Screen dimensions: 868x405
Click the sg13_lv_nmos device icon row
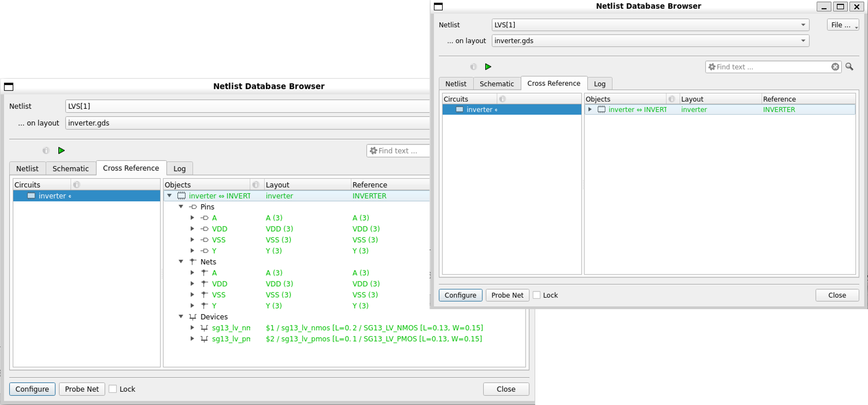click(x=204, y=328)
